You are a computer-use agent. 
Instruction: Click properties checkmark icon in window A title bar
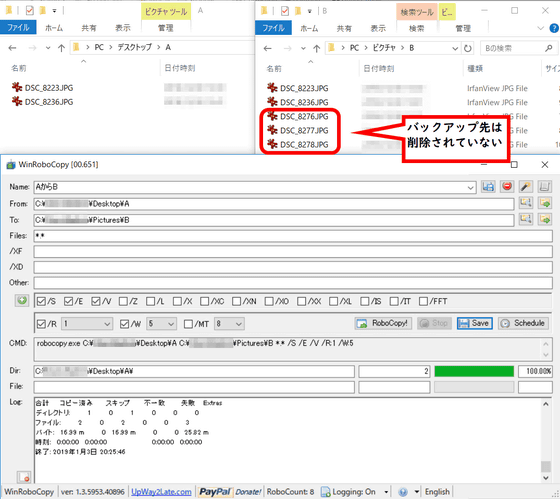[x=30, y=11]
